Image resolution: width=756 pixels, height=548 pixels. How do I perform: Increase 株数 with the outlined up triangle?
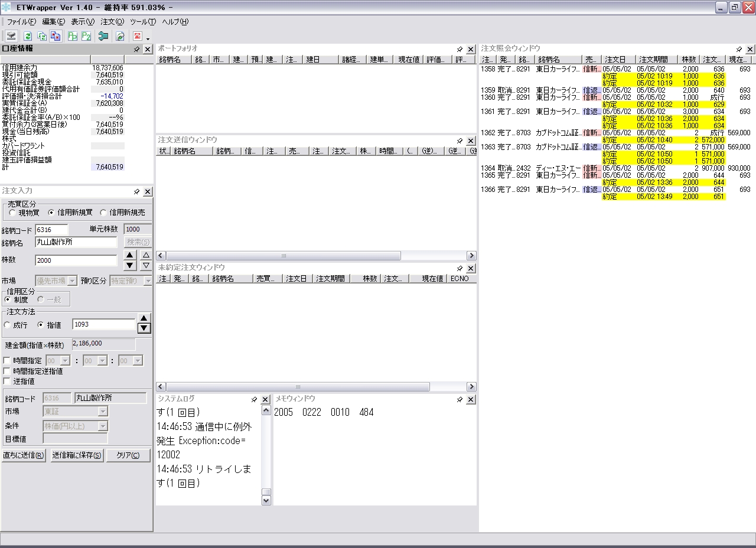click(146, 255)
